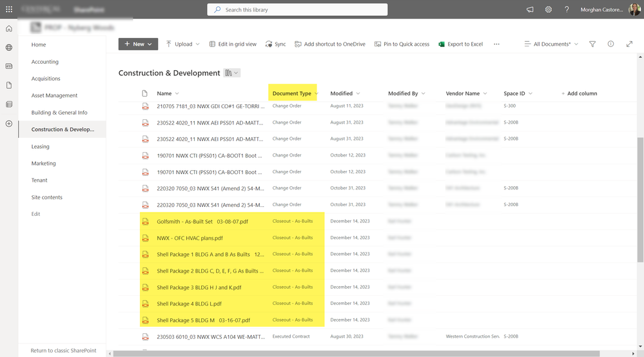Open the filters pane funnel icon
The height and width of the screenshot is (357, 644).
point(592,44)
